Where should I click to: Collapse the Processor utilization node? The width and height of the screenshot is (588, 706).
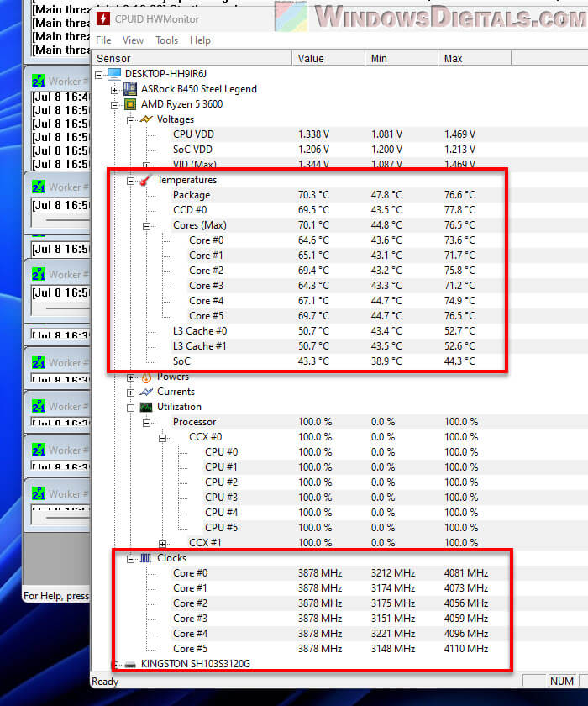[147, 423]
